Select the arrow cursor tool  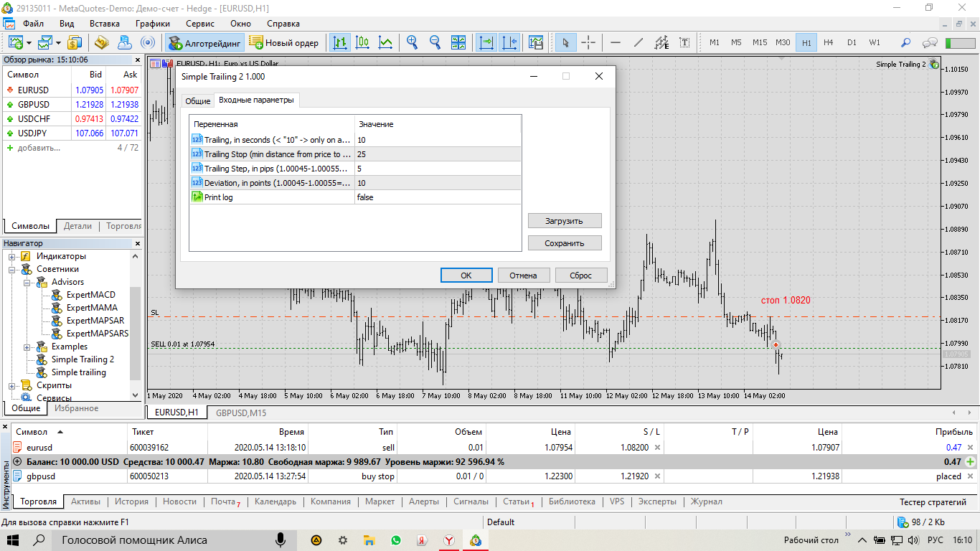point(565,42)
